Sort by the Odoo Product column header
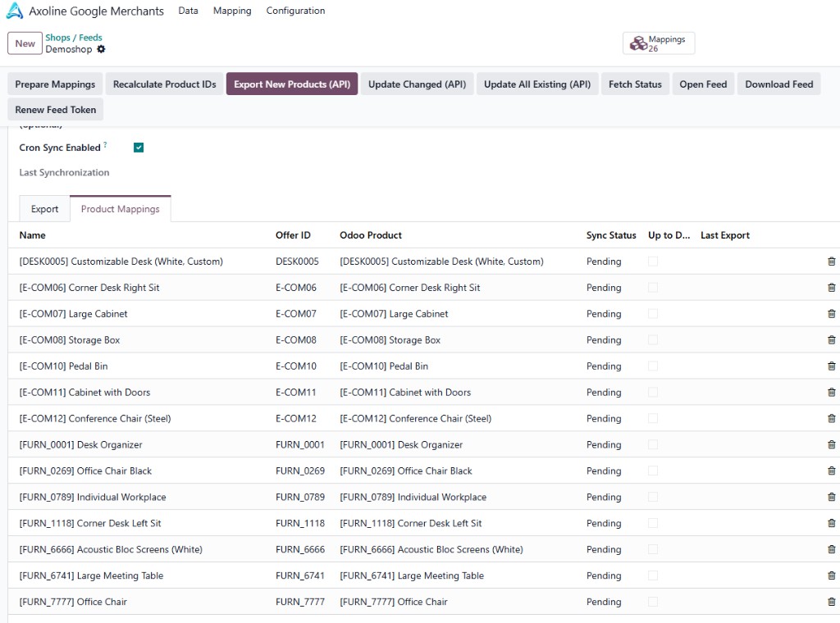840x623 pixels. point(371,235)
